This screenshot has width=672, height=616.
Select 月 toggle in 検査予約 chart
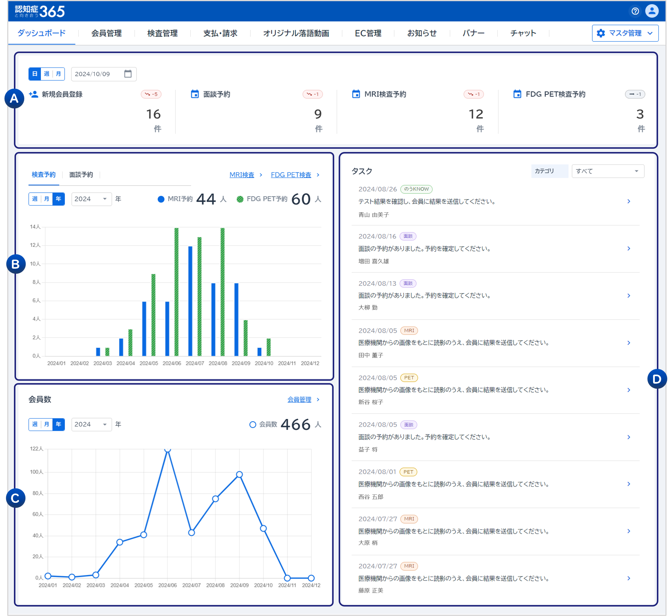[47, 199]
